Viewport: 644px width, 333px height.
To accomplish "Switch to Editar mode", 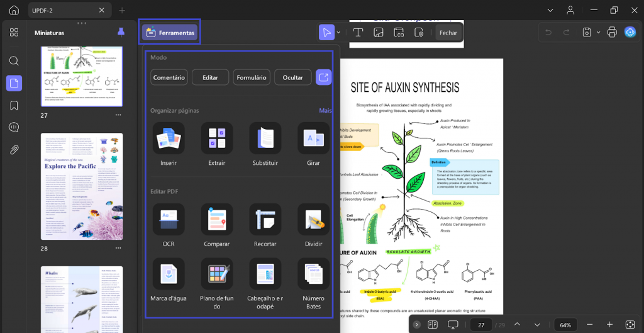I will [x=210, y=77].
